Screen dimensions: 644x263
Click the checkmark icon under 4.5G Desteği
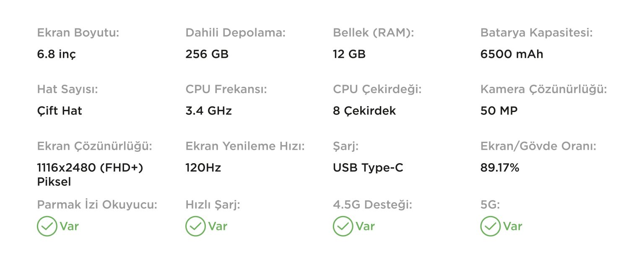(x=343, y=227)
